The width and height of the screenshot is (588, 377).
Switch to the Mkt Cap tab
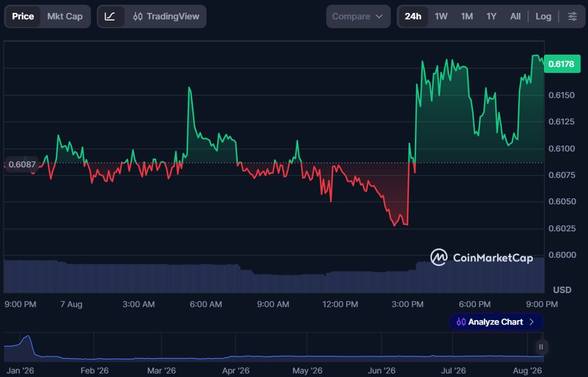coord(65,16)
